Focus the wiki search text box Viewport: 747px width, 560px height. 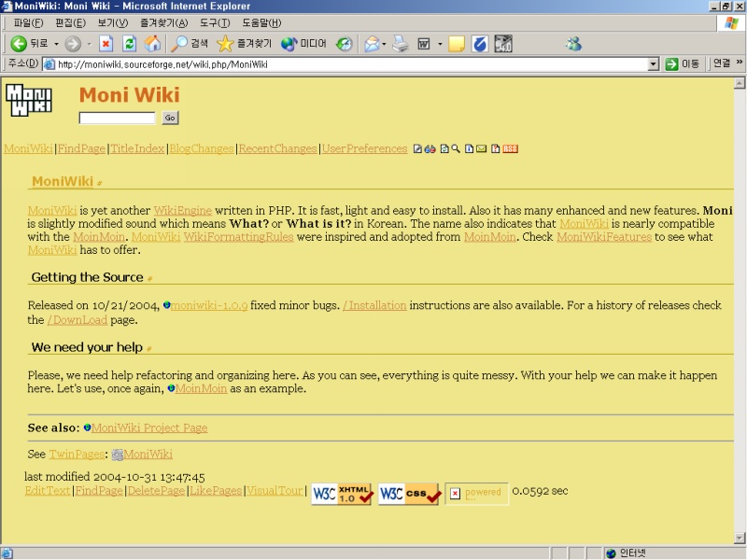point(118,118)
